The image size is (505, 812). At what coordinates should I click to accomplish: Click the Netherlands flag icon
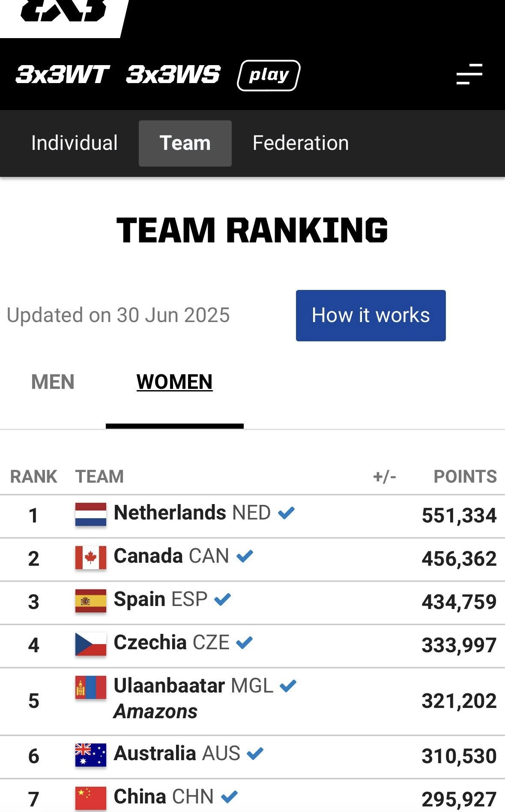pyautogui.click(x=91, y=514)
